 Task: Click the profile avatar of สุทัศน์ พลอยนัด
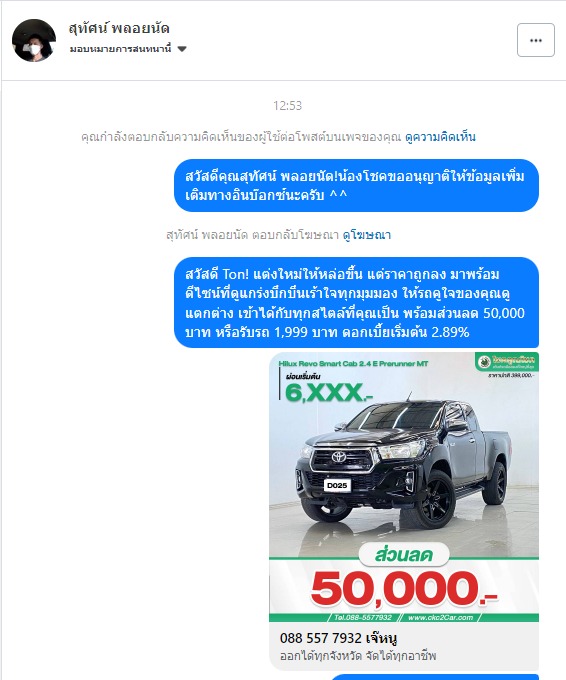click(x=34, y=40)
